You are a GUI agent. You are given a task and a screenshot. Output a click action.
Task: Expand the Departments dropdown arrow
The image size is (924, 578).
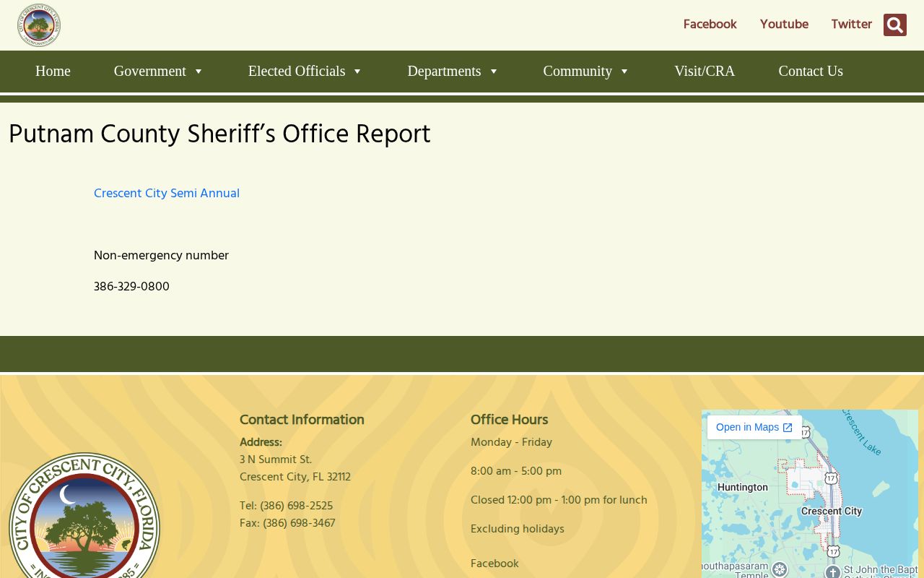(x=494, y=71)
